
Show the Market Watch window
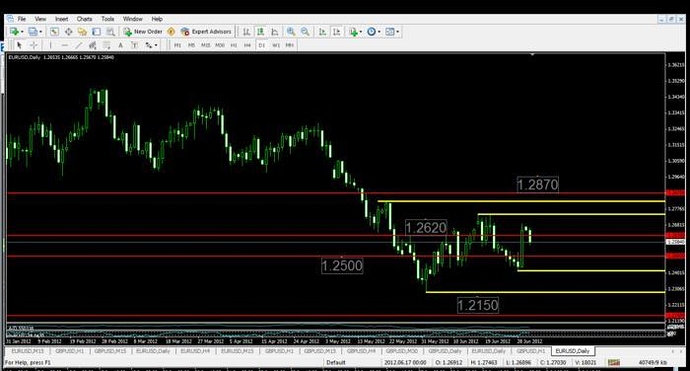pos(54,32)
